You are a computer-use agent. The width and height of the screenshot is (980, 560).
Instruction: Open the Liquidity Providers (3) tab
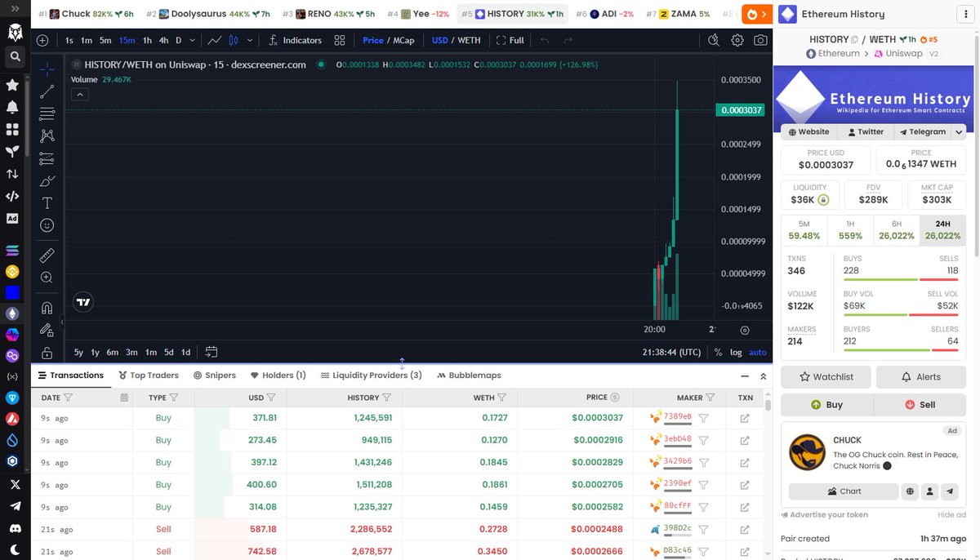tap(372, 376)
